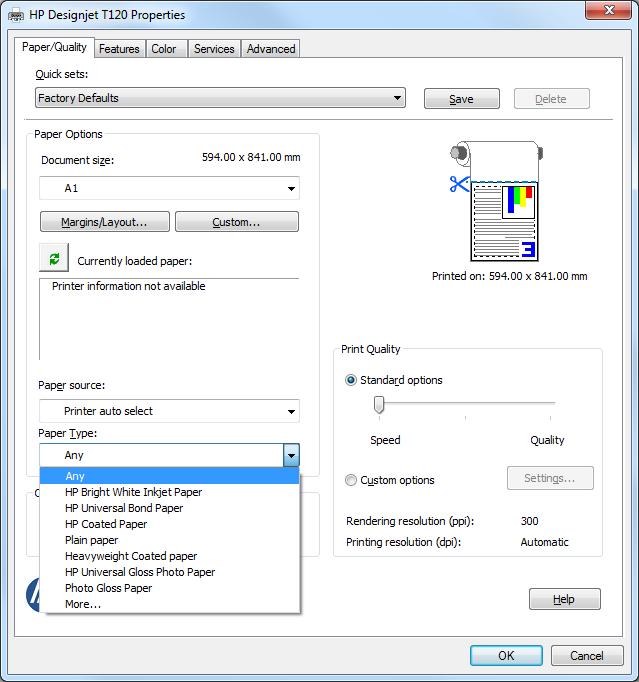
Task: Collapse the Paper Type dropdown arrow
Action: (291, 455)
